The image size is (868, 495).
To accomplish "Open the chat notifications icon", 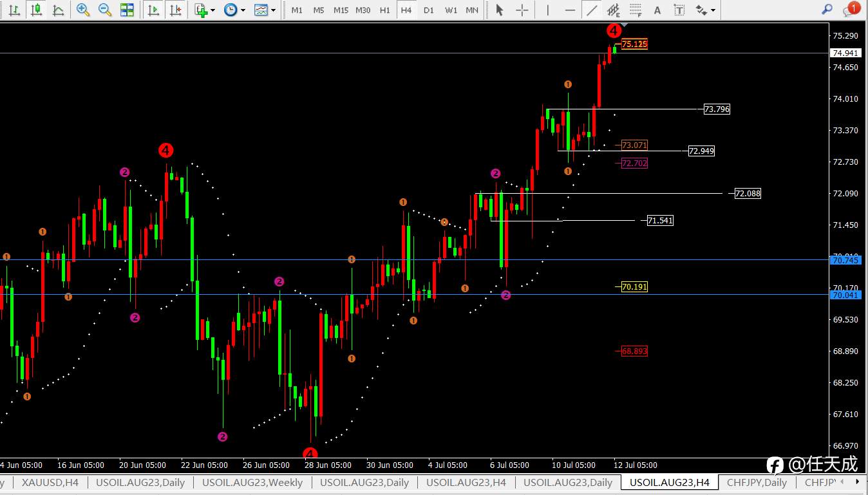I will click(x=851, y=9).
